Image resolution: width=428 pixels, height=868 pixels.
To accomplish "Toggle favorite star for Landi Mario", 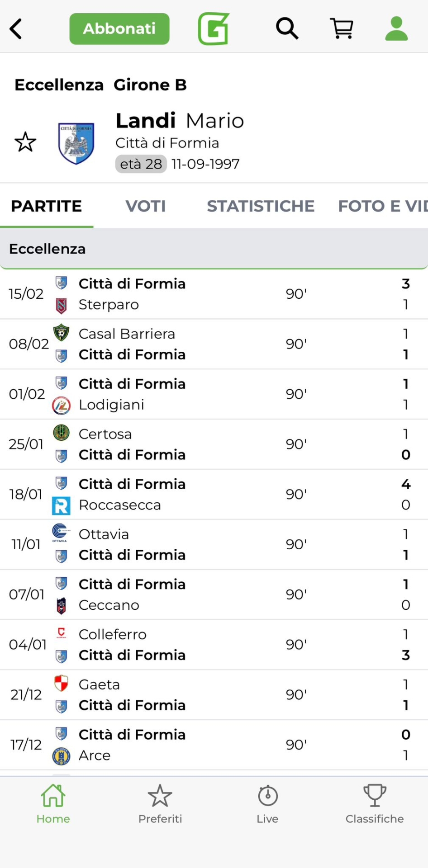I will (25, 142).
